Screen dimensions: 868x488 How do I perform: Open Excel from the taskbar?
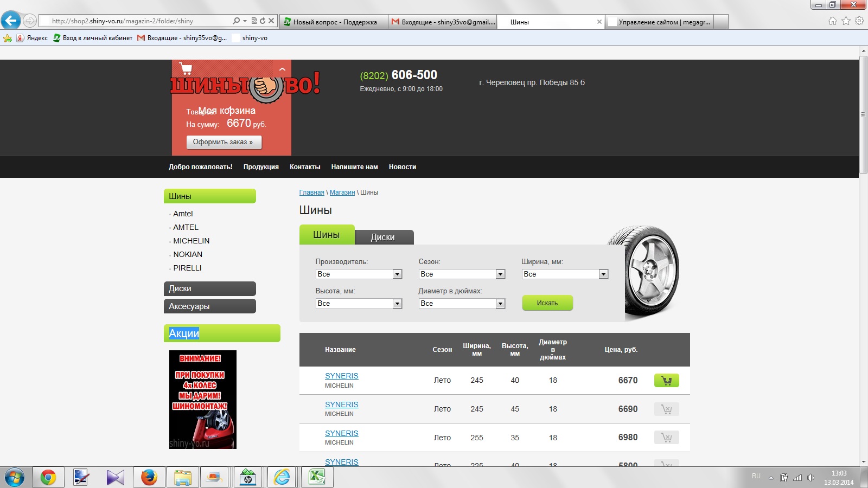click(x=317, y=478)
